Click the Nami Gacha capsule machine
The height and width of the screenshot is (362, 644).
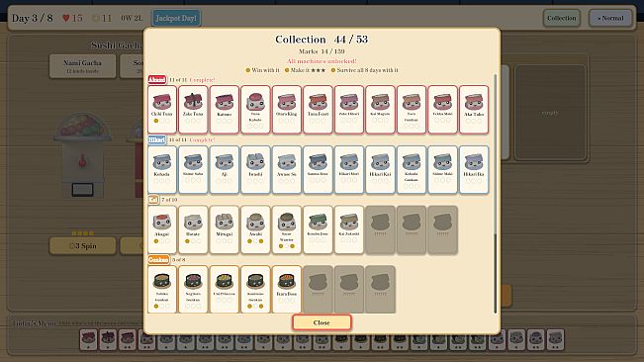click(x=82, y=155)
